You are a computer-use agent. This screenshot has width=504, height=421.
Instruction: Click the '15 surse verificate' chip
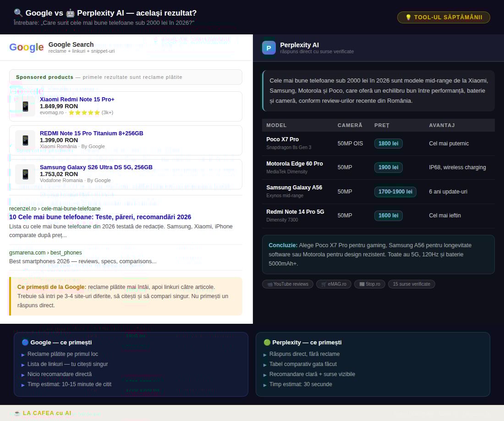pos(411,284)
